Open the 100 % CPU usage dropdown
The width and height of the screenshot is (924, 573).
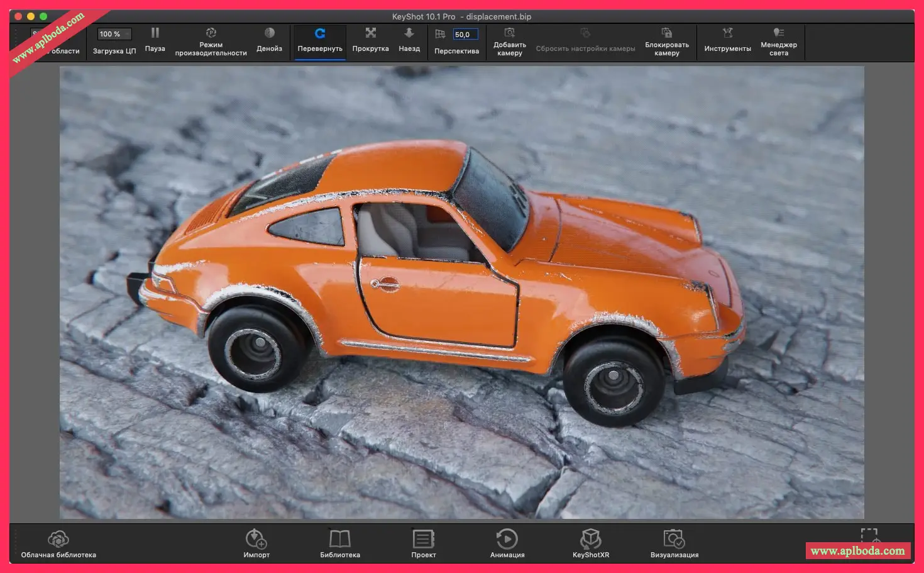point(114,34)
